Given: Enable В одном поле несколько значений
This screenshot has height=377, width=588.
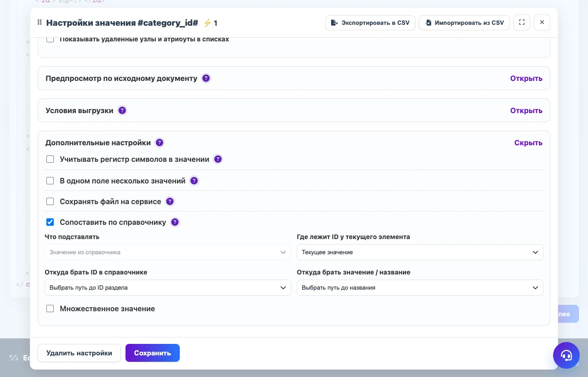Looking at the screenshot, I should [x=50, y=181].
